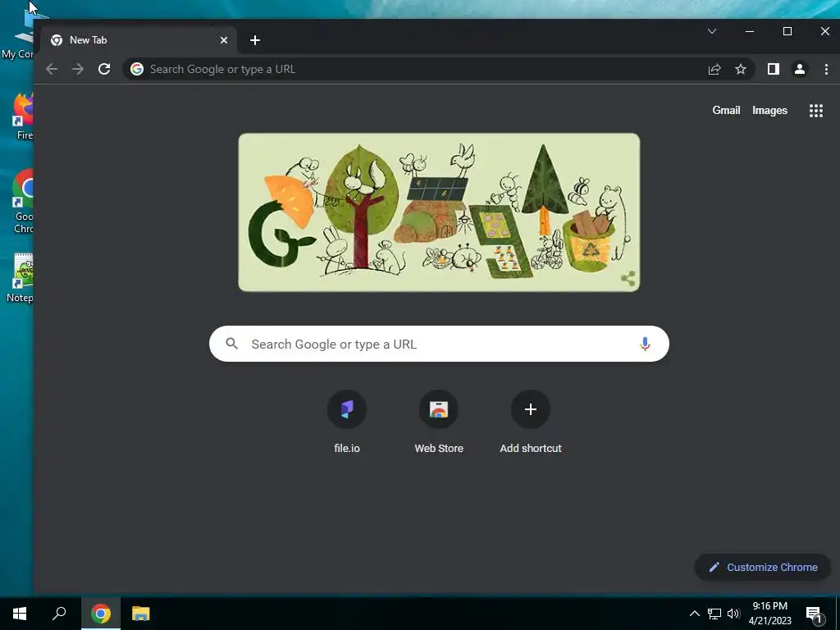Open the file.io shortcut
Screen dimensions: 840x630
click(347, 422)
